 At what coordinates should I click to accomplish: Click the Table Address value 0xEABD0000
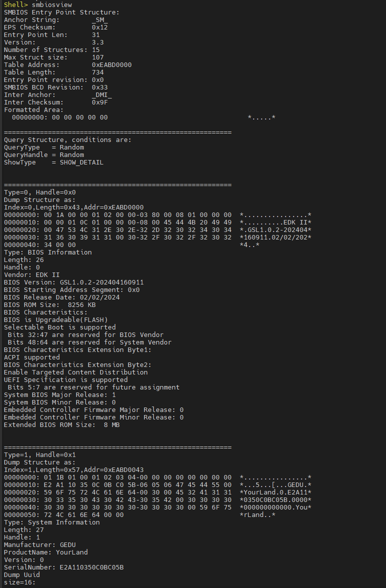point(111,65)
